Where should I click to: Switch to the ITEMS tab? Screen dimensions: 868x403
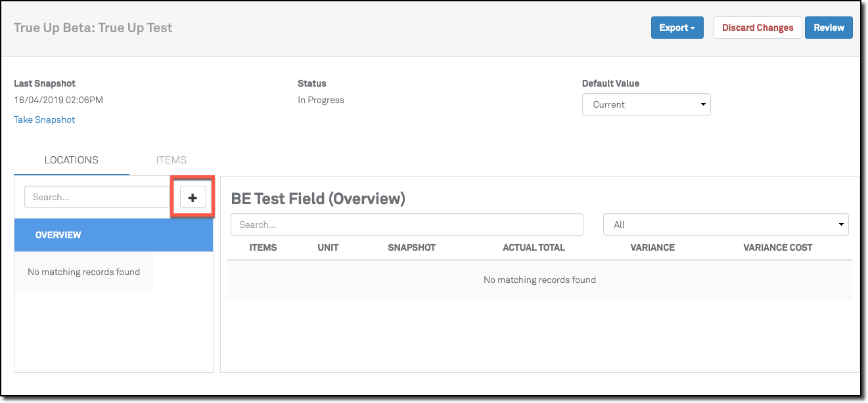(x=171, y=160)
